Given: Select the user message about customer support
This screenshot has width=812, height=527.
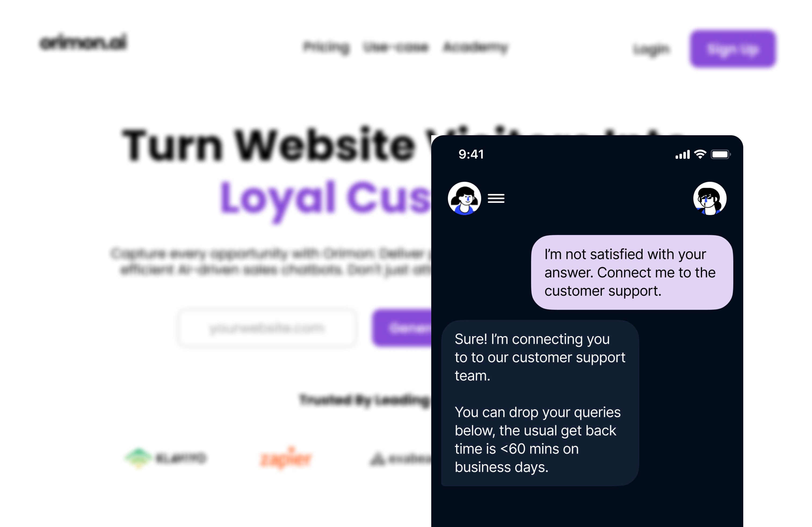Looking at the screenshot, I should [632, 272].
